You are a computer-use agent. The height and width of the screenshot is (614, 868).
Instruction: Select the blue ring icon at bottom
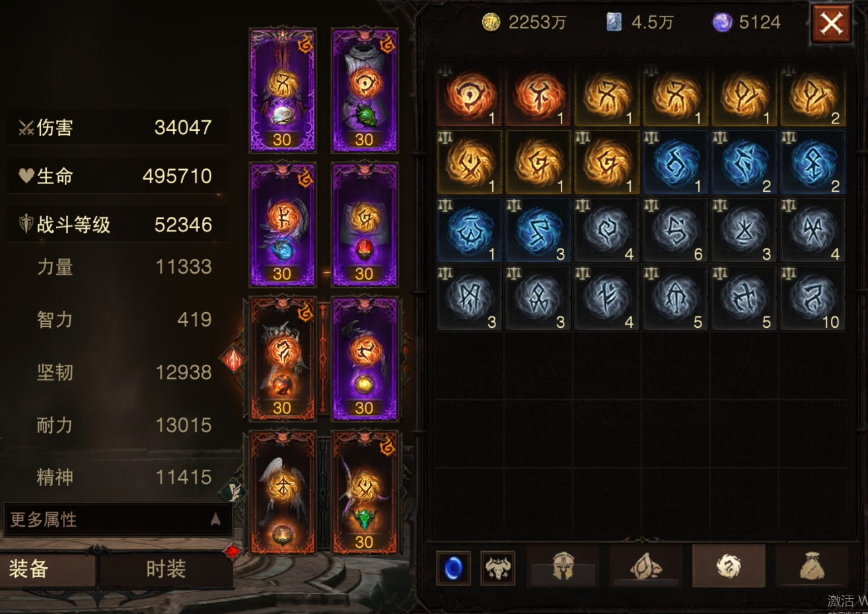[x=453, y=568]
